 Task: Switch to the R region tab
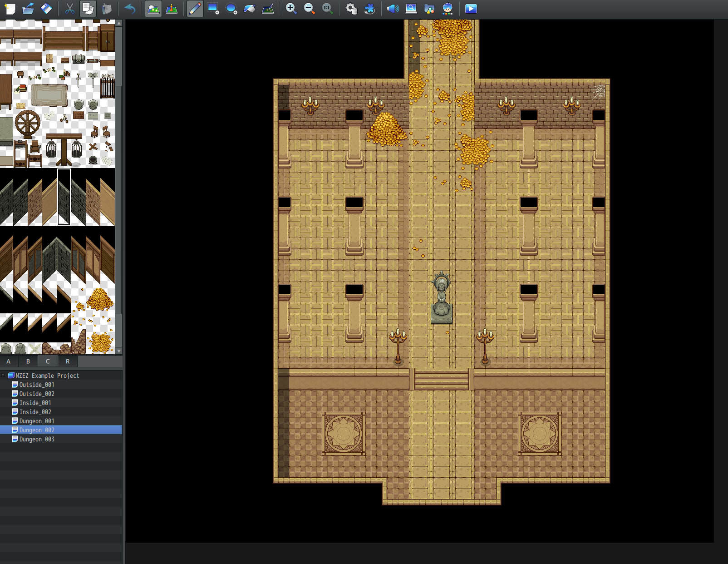click(67, 361)
